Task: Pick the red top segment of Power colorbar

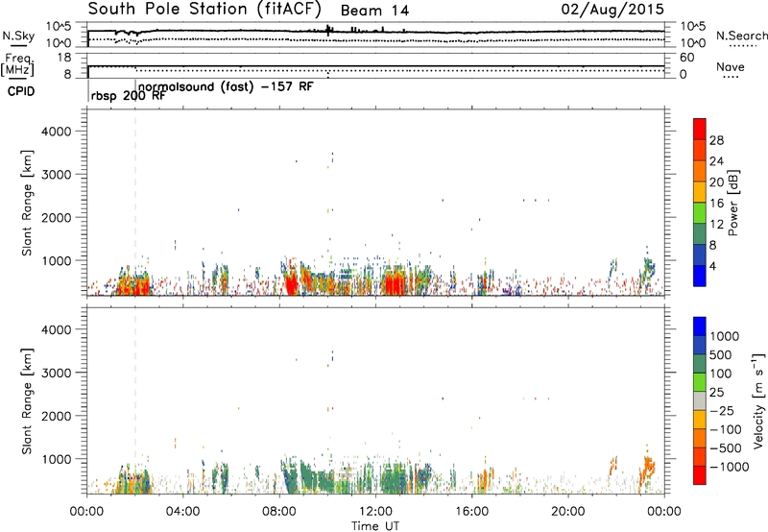Action: (700, 130)
